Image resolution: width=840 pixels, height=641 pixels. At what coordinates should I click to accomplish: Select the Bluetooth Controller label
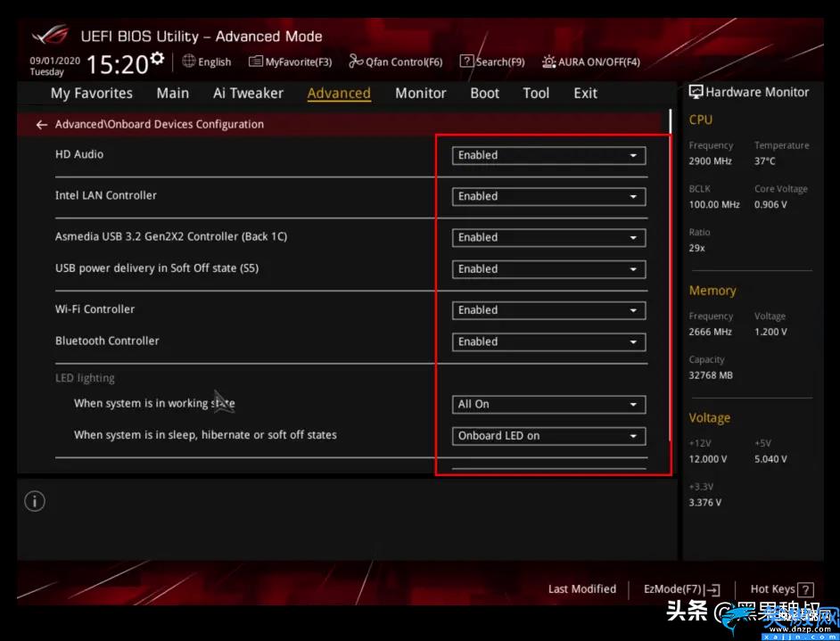click(x=107, y=341)
